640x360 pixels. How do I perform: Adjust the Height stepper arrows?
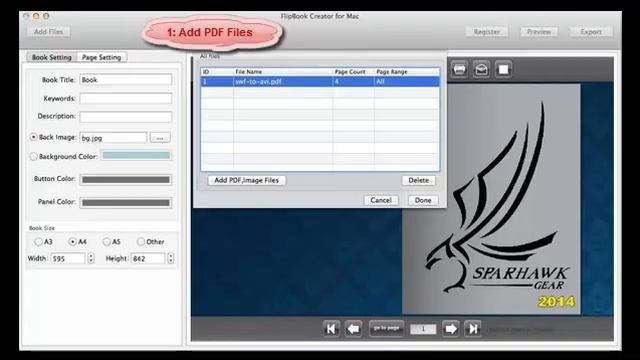(171, 258)
